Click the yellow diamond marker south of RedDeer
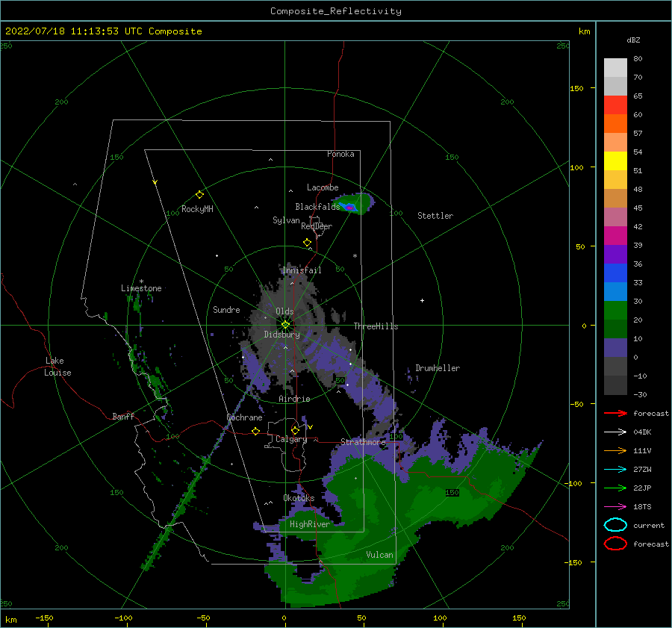This screenshot has width=672, height=628. [307, 243]
